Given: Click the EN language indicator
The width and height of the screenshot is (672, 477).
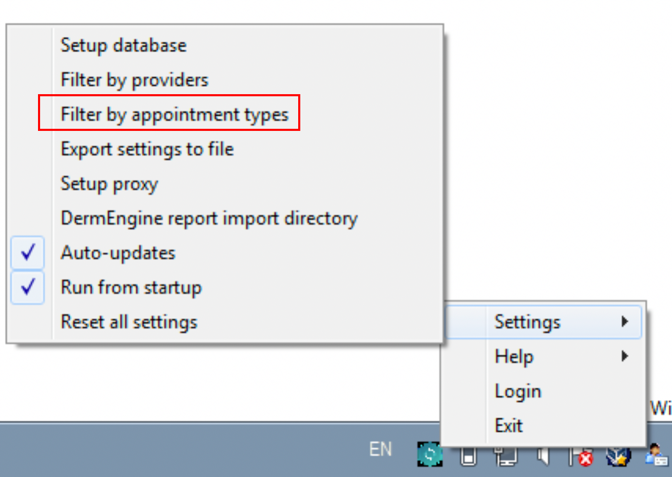Looking at the screenshot, I should coord(380,450).
